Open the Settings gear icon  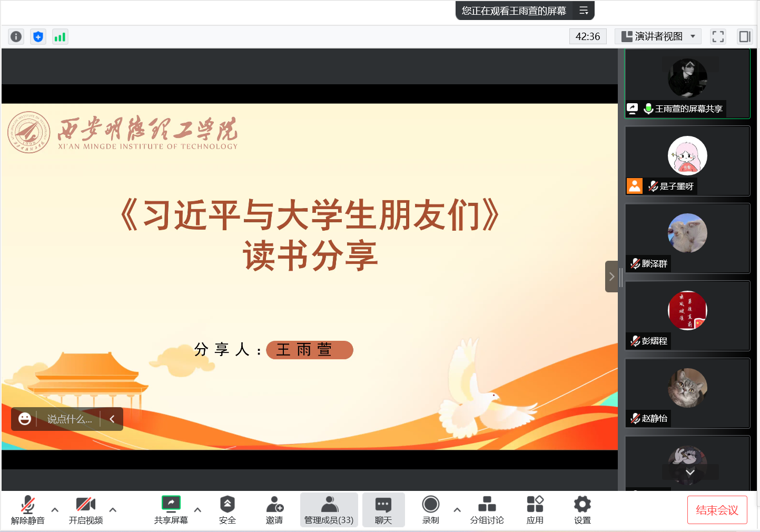coord(582,510)
